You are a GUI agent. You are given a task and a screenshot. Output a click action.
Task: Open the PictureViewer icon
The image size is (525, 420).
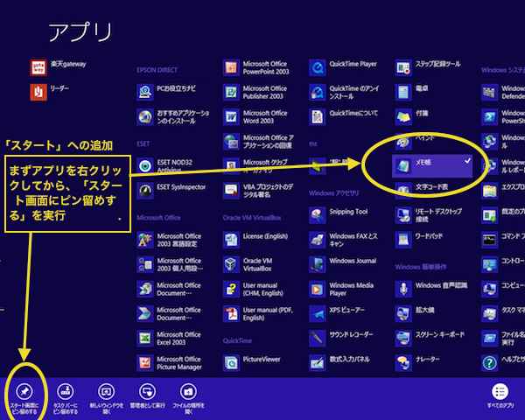point(231,363)
